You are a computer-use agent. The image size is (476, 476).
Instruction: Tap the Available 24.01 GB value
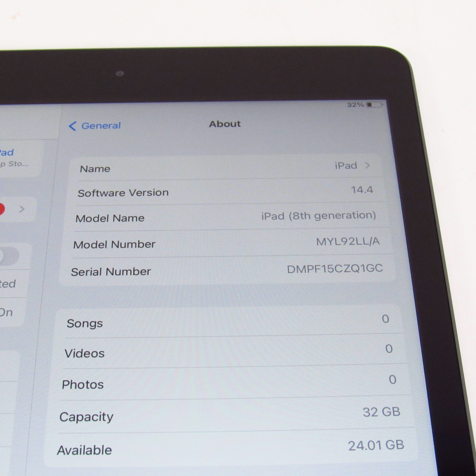coord(376,446)
